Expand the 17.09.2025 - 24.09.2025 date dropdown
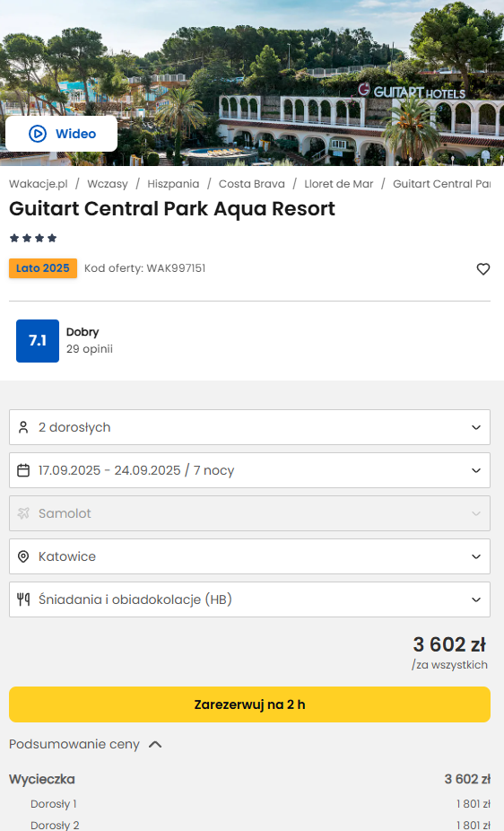Screen dimensions: 504x831 point(249,470)
